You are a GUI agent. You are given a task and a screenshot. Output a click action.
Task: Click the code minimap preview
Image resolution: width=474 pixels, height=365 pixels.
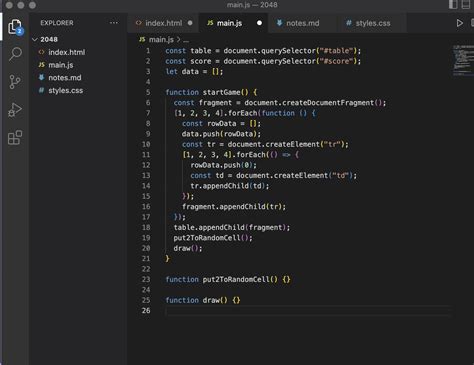tap(463, 61)
